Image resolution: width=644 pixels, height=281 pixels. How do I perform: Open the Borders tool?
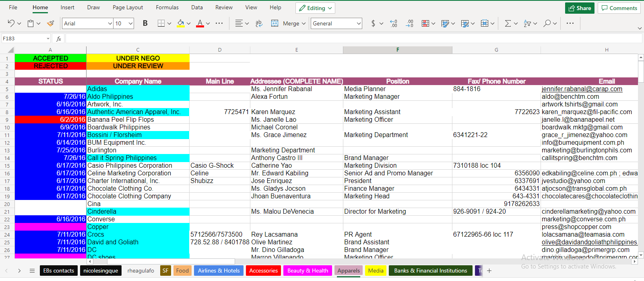point(161,23)
